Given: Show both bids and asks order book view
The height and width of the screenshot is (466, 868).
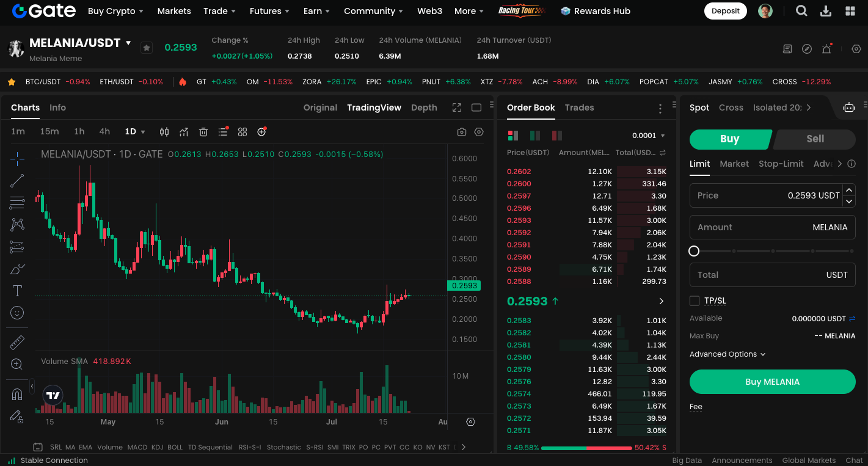Looking at the screenshot, I should [513, 136].
